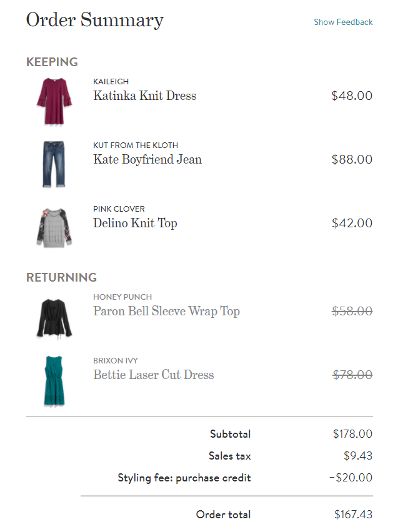Open the Paron Bell Sleeve Wrap Top thumbnail
398x532 pixels.
[54, 318]
